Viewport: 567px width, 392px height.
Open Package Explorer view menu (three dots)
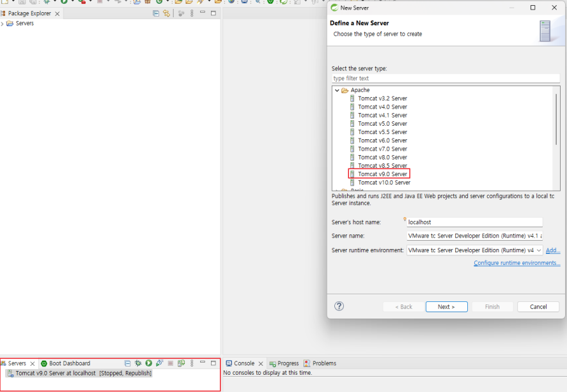pyautogui.click(x=192, y=13)
